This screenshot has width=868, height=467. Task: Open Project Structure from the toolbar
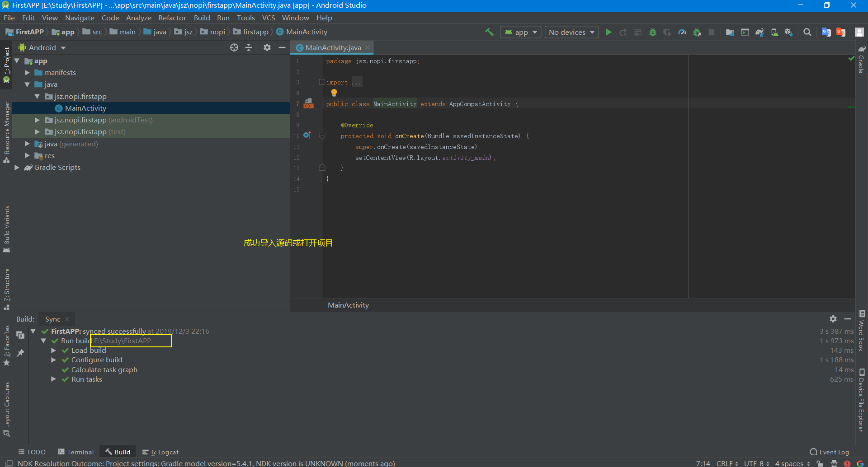point(730,32)
